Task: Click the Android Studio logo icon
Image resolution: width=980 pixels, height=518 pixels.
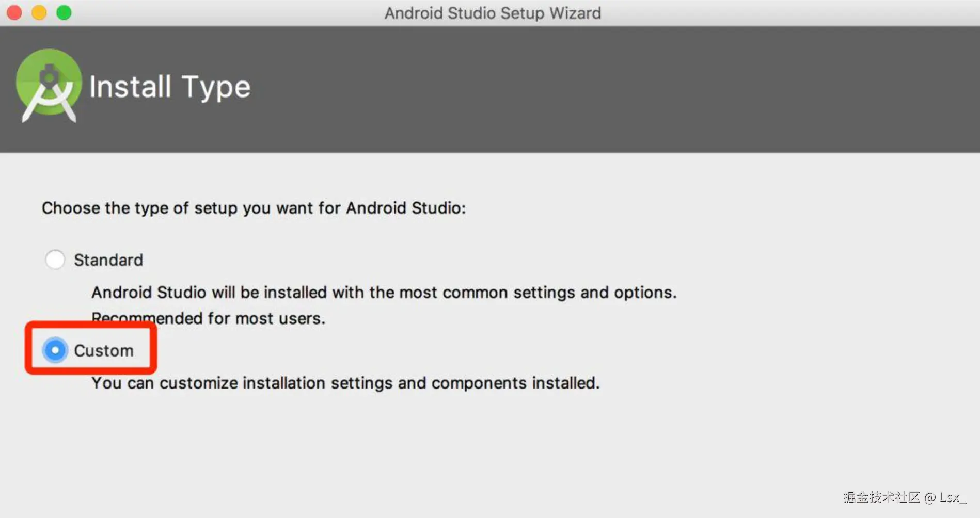Action: pos(49,85)
